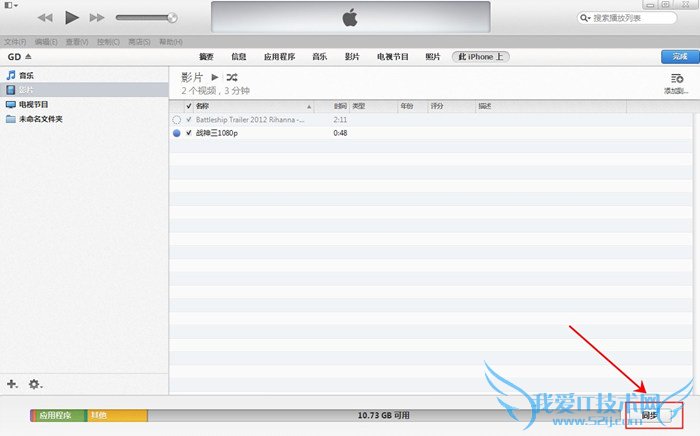This screenshot has height=436, width=700.
Task: Select the 此 iPhone 上 tab
Action: tap(481, 57)
